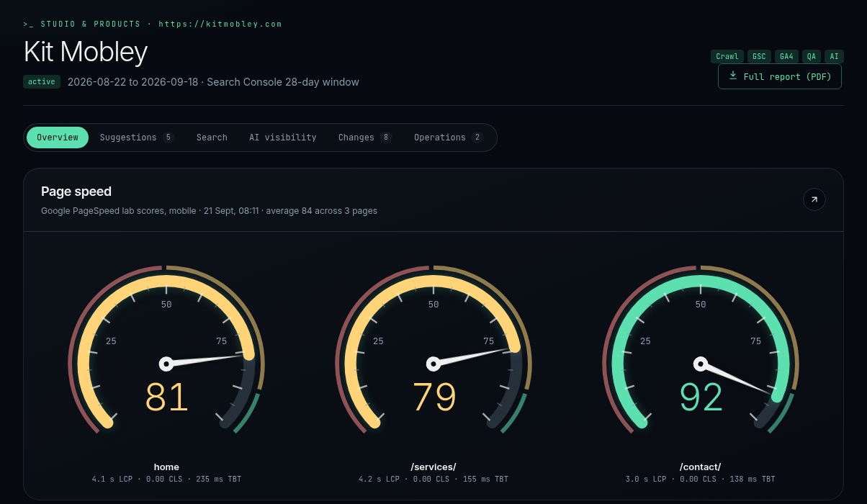
Task: Click the Suggestions count badge 5
Action: (x=169, y=138)
